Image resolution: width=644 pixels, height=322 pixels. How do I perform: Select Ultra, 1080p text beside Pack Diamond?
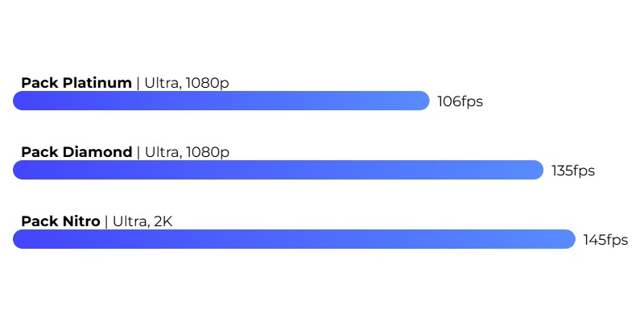(x=187, y=152)
